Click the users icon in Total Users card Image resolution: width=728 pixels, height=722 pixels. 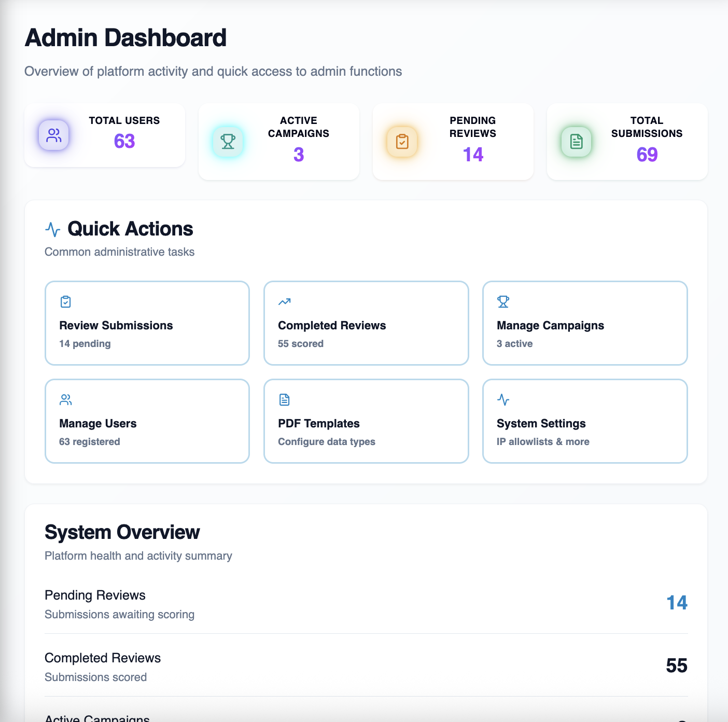point(54,135)
